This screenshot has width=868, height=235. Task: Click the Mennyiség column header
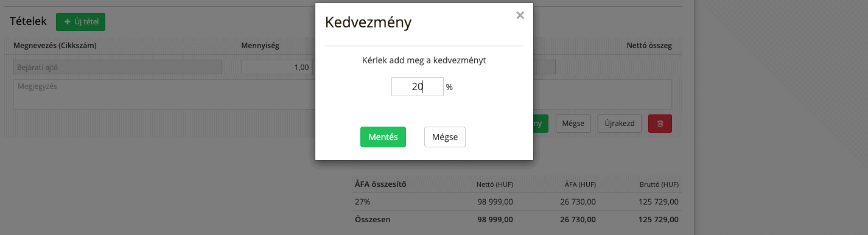coord(260,46)
